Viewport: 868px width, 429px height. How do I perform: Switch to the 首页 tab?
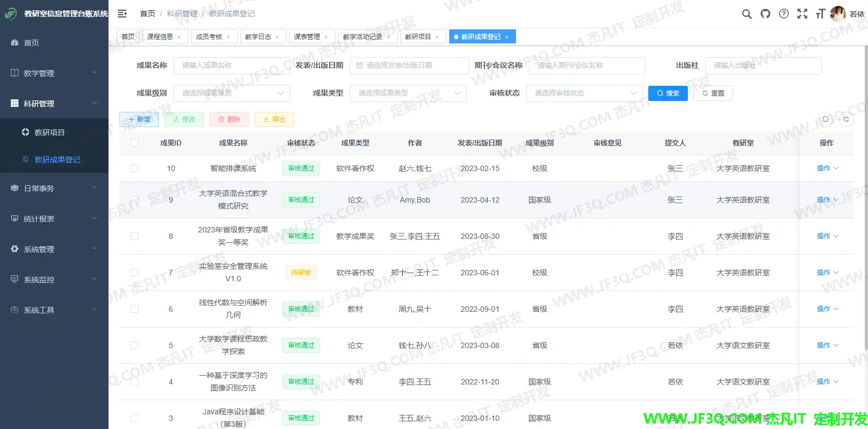coord(128,36)
